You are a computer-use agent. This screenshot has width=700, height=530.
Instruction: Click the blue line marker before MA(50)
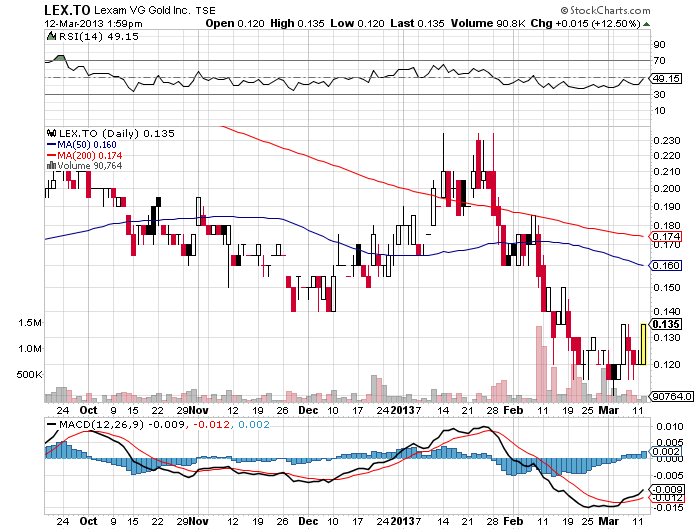51,145
